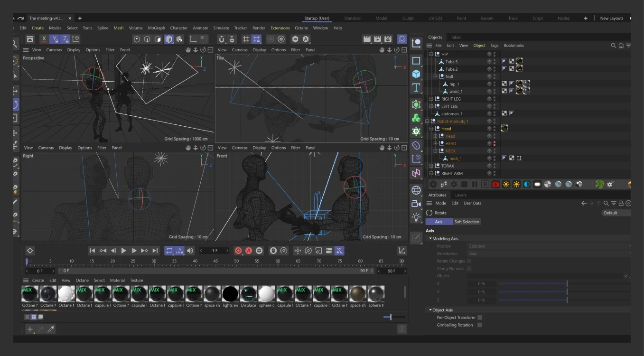Expand the RIGHT LEG object tree
The width and height of the screenshot is (644, 356).
point(431,99)
